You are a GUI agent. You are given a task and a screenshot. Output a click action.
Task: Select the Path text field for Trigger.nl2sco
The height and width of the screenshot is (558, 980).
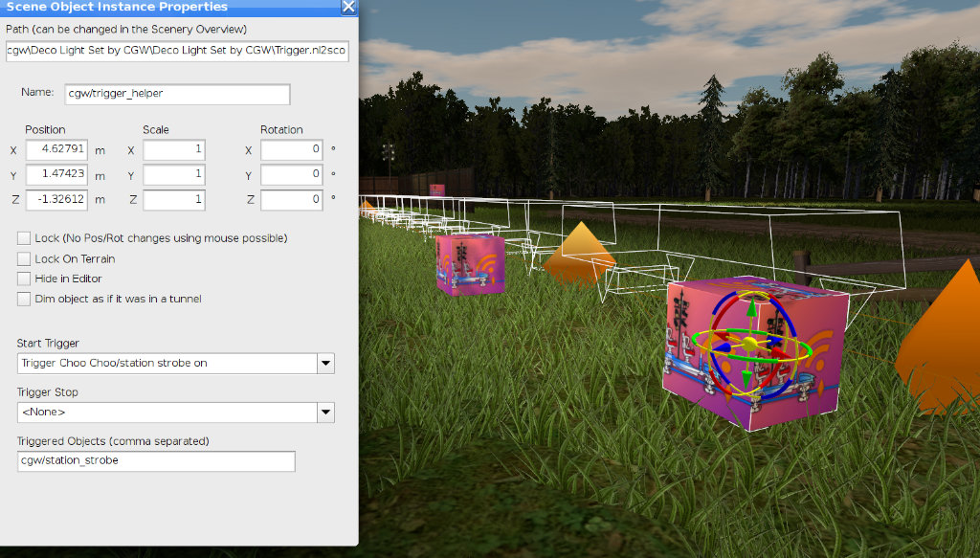pos(177,52)
